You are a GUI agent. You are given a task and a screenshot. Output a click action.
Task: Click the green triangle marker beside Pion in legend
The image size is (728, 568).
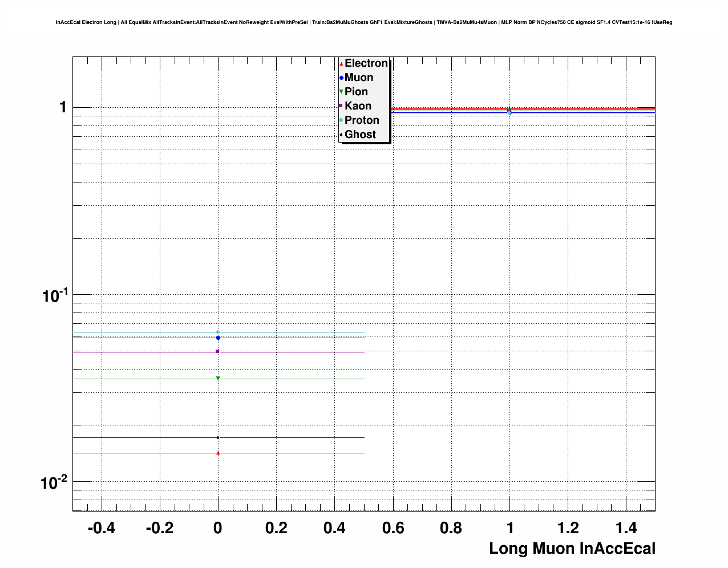pos(341,92)
